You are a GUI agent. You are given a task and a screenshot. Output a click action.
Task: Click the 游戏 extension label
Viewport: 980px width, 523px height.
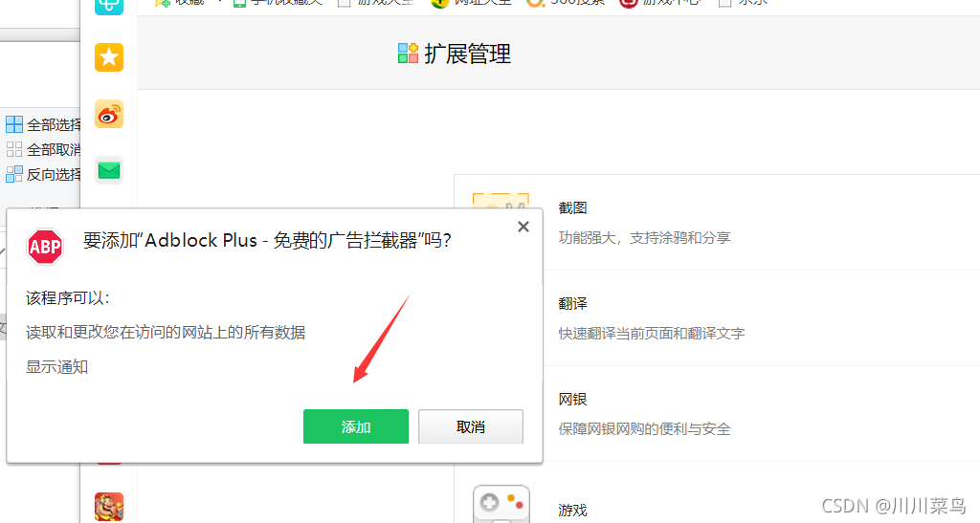pos(572,510)
